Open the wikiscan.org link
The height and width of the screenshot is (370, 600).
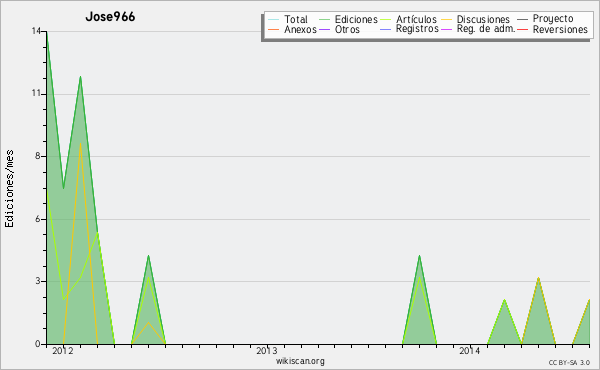[300, 361]
